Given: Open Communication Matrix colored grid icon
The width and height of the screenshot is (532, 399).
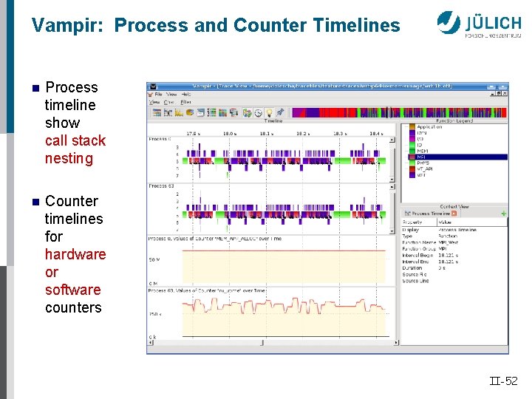Looking at the screenshot, I should tap(222, 112).
